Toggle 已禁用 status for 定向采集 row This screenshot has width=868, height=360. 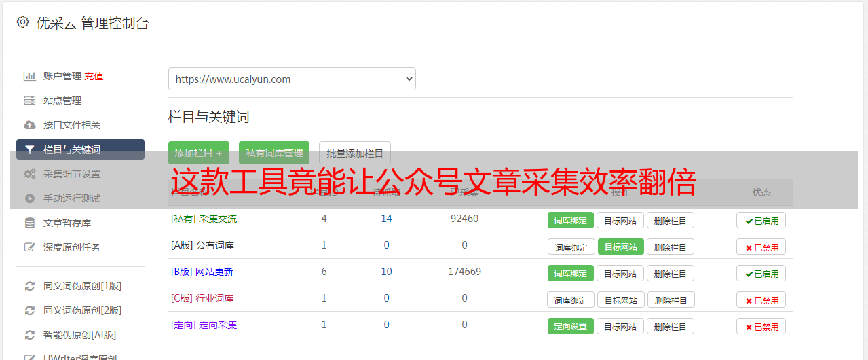coord(761,326)
